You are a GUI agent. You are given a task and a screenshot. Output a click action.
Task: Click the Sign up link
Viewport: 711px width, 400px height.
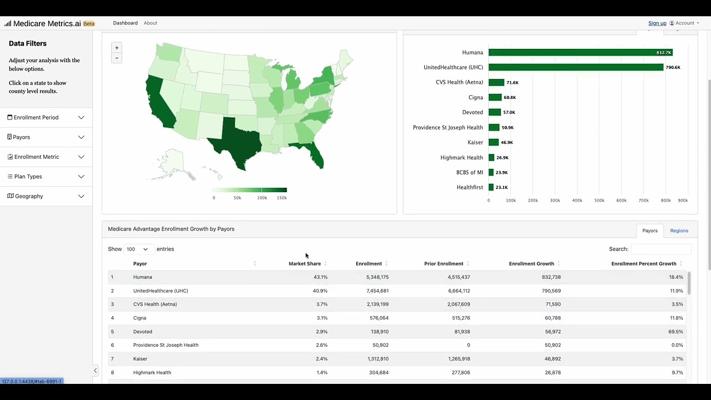pyautogui.click(x=657, y=23)
